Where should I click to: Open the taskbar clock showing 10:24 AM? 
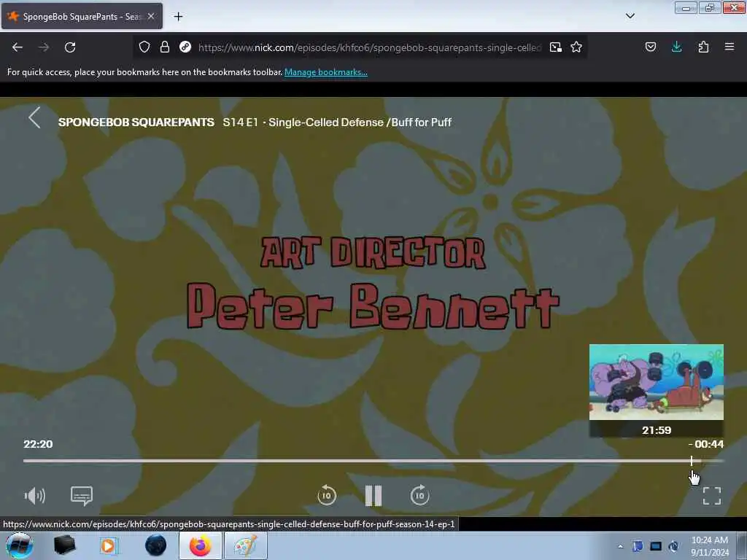709,546
